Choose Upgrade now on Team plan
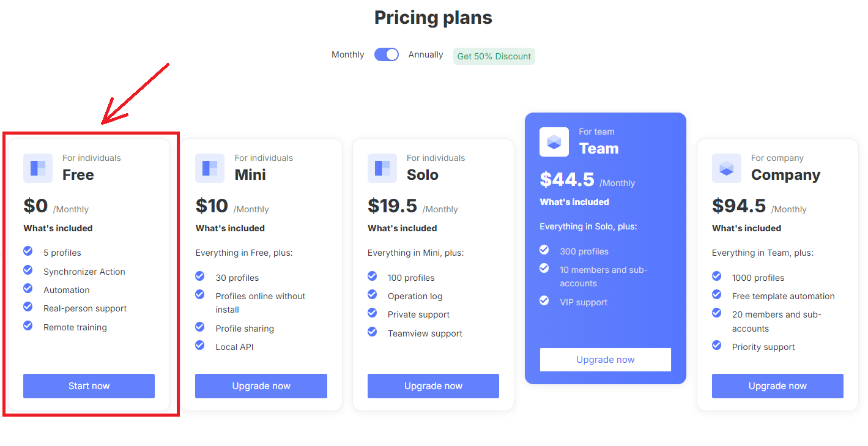The height and width of the screenshot is (446, 868). (606, 360)
